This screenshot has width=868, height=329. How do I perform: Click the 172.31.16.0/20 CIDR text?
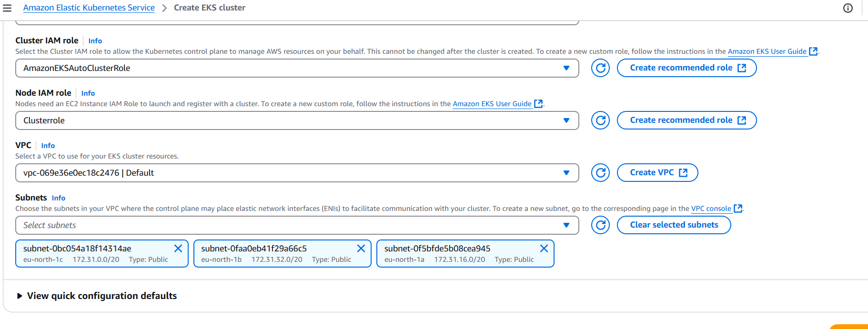[x=459, y=259]
